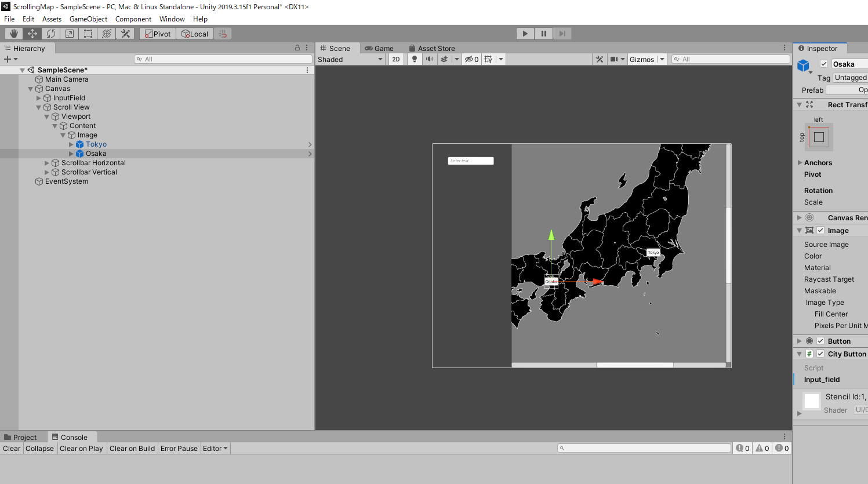This screenshot has width=868, height=484.
Task: Show error messages count toggle
Action: (x=782, y=448)
